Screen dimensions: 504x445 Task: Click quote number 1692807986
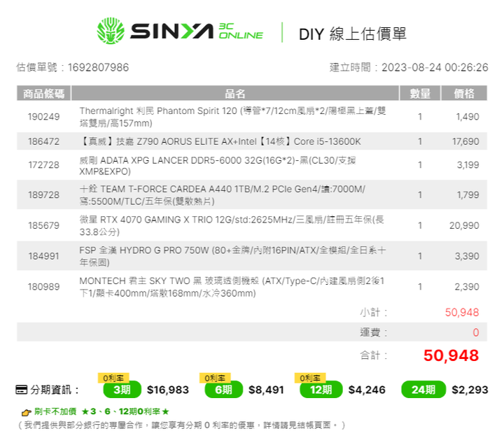pyautogui.click(x=99, y=67)
